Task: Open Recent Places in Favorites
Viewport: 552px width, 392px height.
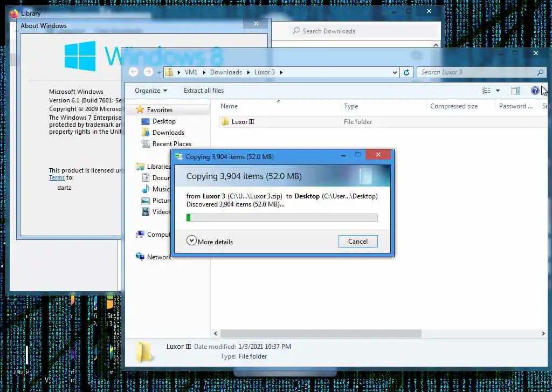Action: (x=172, y=144)
